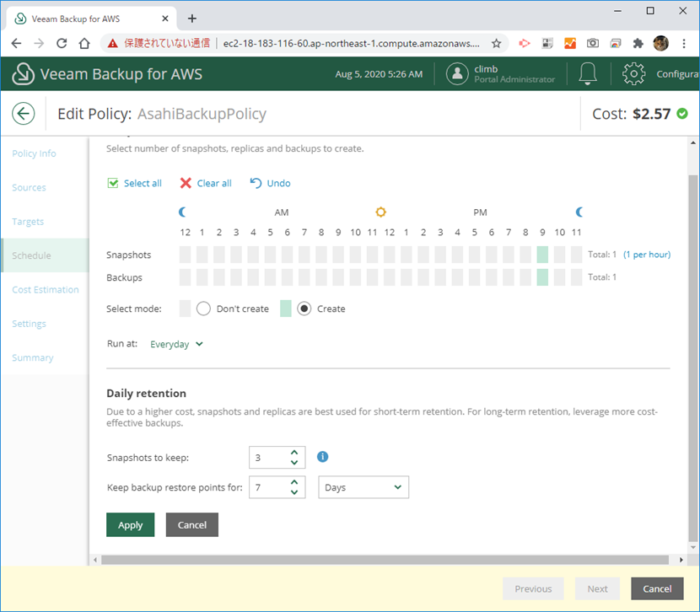Image resolution: width=700 pixels, height=612 pixels.
Task: Click the bottom-right Cancel wizard button
Action: [657, 588]
